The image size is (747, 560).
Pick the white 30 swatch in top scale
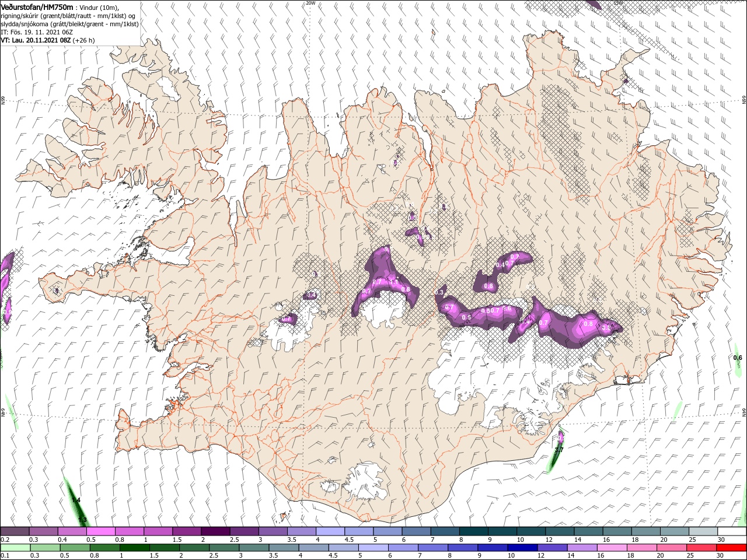[x=731, y=531]
